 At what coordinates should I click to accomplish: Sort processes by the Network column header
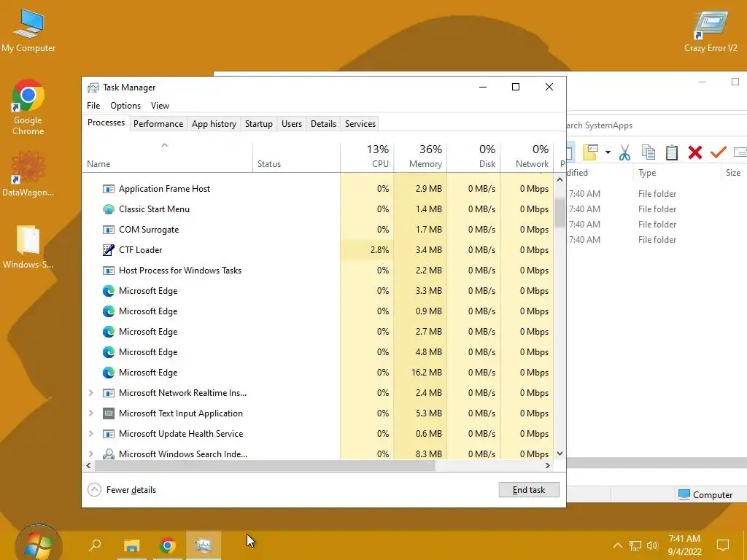pyautogui.click(x=527, y=157)
